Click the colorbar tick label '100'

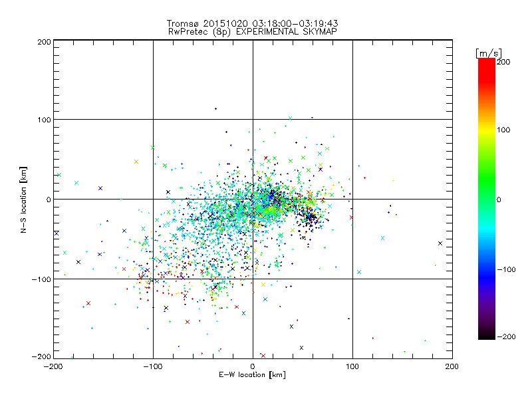click(503, 130)
